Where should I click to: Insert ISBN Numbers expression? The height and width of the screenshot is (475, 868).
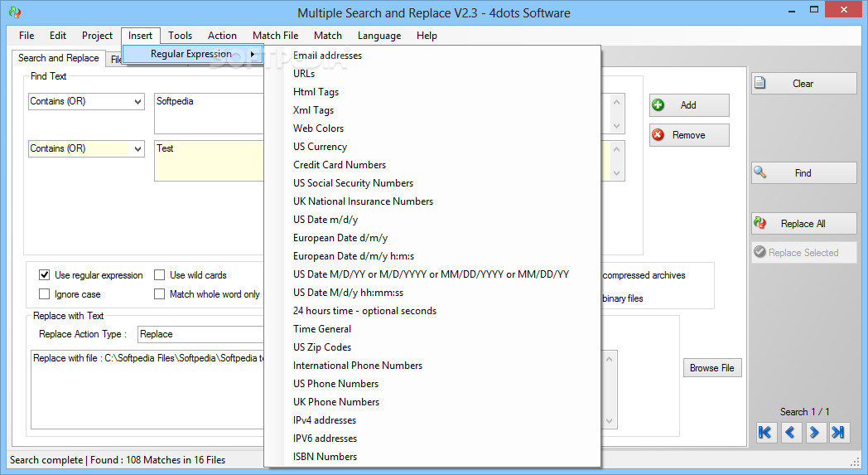click(x=432, y=457)
